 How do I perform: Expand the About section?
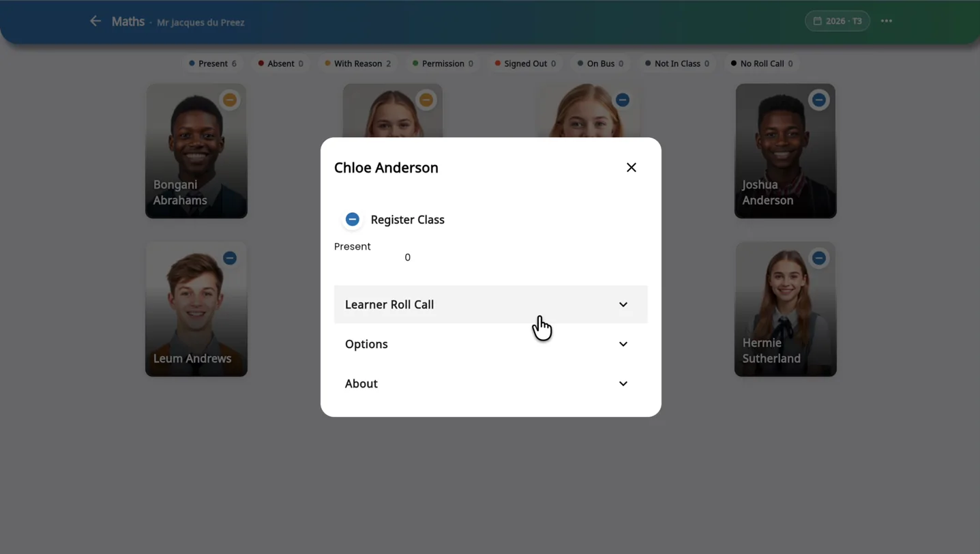tap(490, 383)
